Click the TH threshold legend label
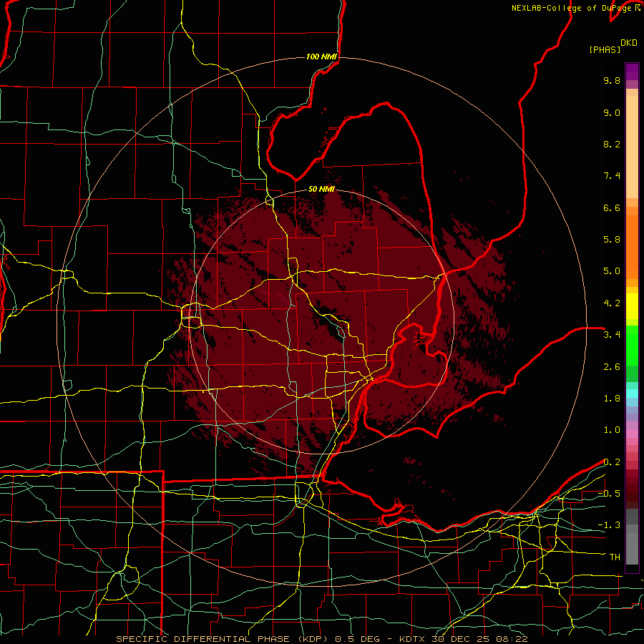The image size is (644, 644). (x=615, y=557)
